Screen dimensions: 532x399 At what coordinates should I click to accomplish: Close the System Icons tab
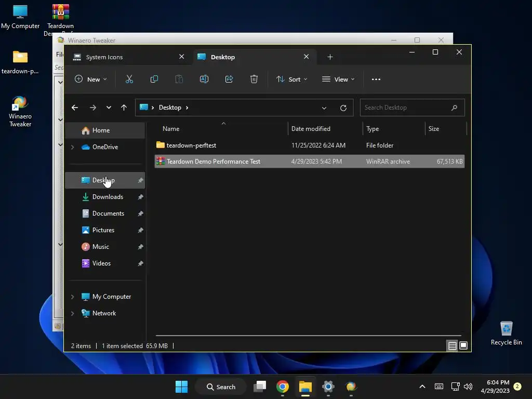point(181,57)
